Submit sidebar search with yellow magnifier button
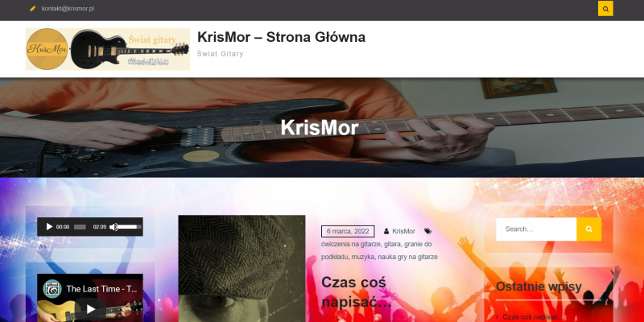 [589, 229]
